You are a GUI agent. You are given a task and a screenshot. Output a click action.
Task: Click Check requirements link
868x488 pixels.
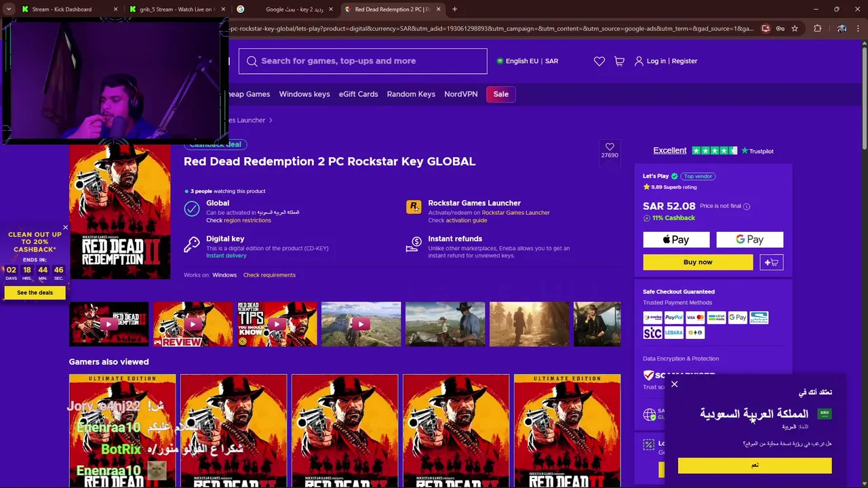pos(269,275)
